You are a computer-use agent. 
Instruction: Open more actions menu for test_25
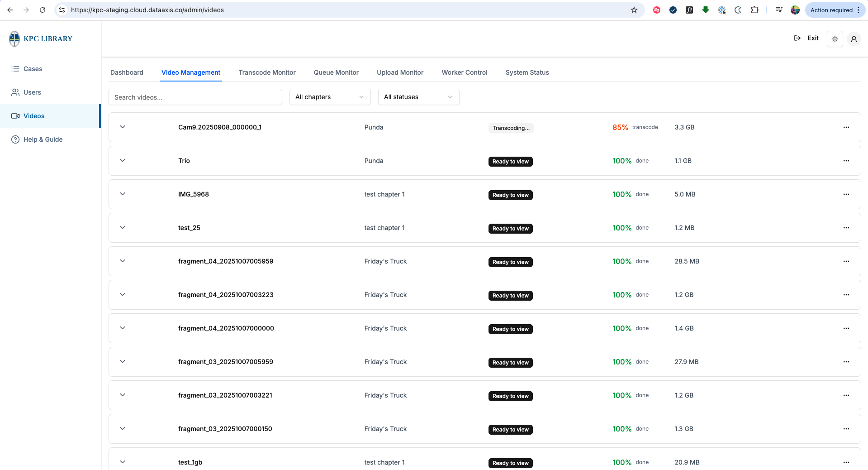click(846, 228)
